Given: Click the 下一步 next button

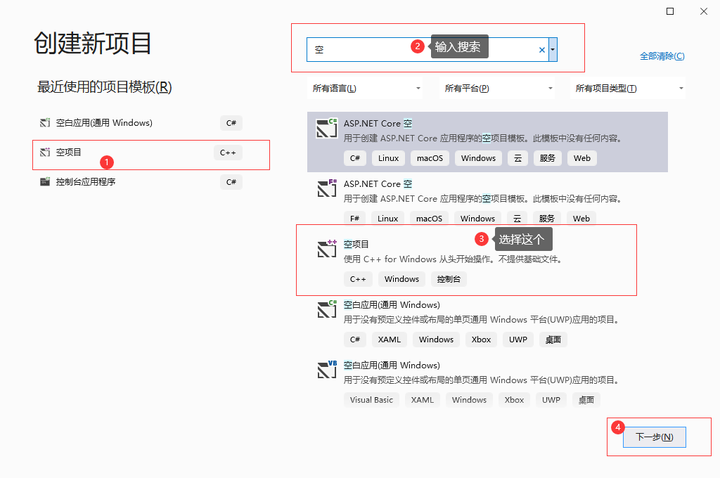Looking at the screenshot, I should [x=654, y=437].
